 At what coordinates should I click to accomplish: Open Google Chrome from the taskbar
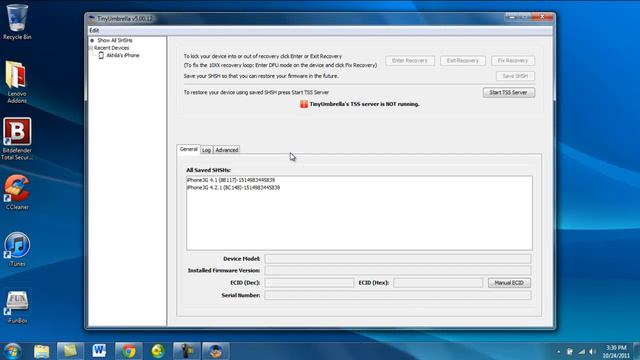[129, 351]
